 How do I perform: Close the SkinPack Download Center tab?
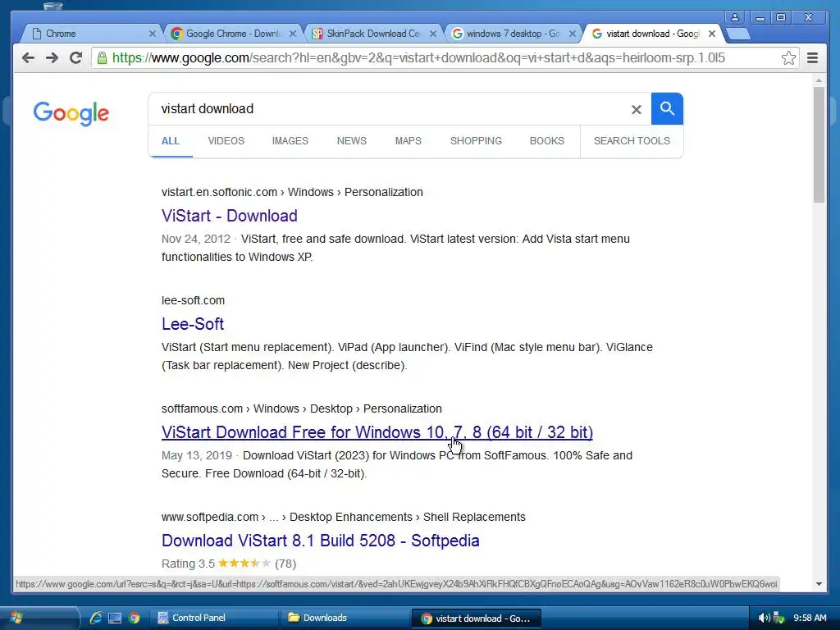[433, 34]
